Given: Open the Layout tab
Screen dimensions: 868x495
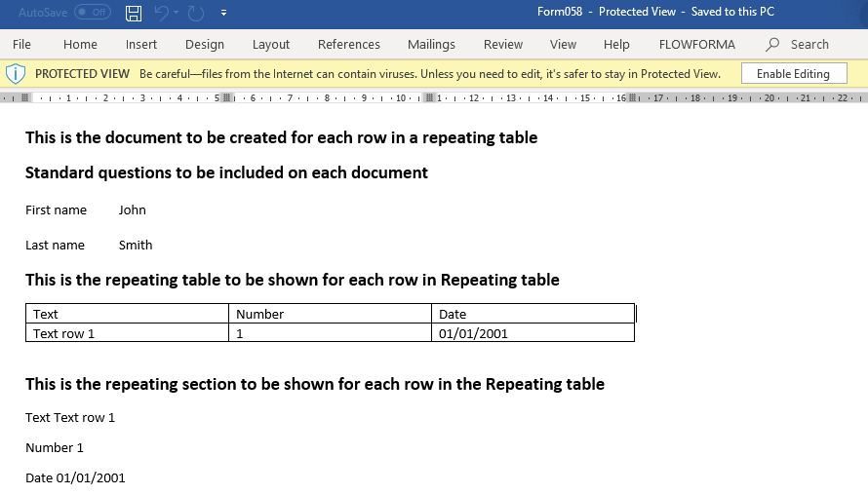Looking at the screenshot, I should [x=271, y=44].
